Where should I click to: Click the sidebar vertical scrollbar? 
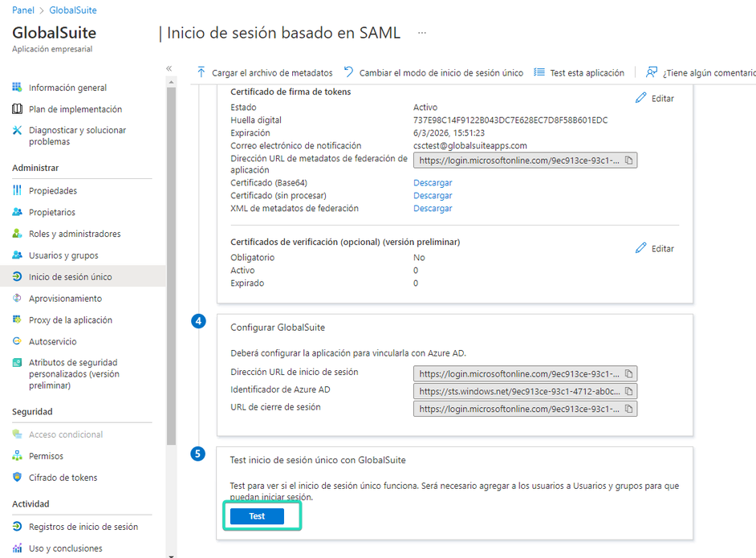click(x=170, y=265)
